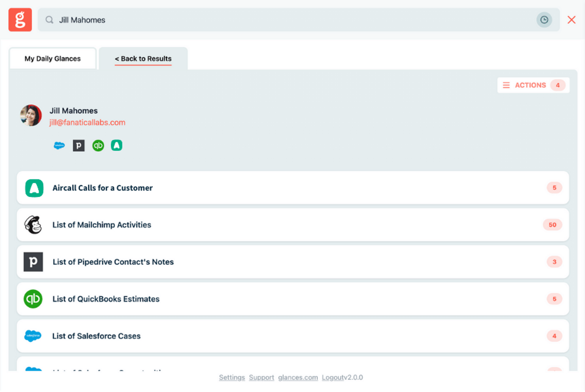Click the small Pipedrive icon under the email
585x392 pixels.
pos(78,145)
